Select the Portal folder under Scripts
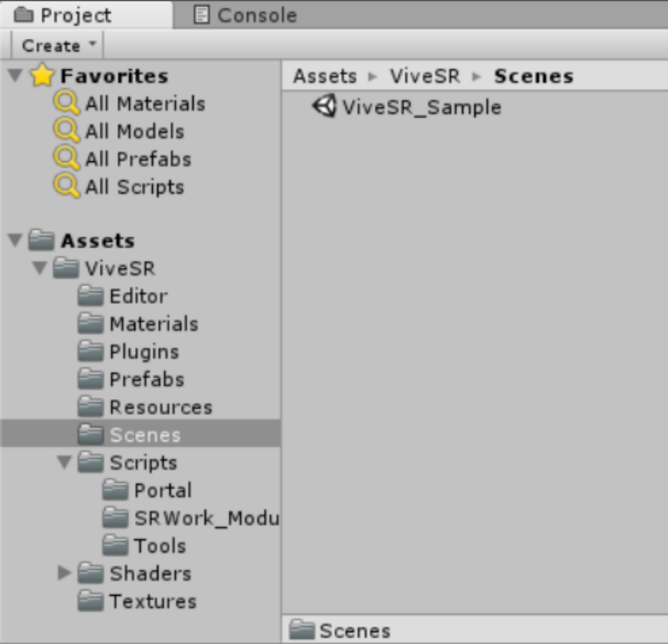Viewport: 668px width, 644px height. coord(163,490)
